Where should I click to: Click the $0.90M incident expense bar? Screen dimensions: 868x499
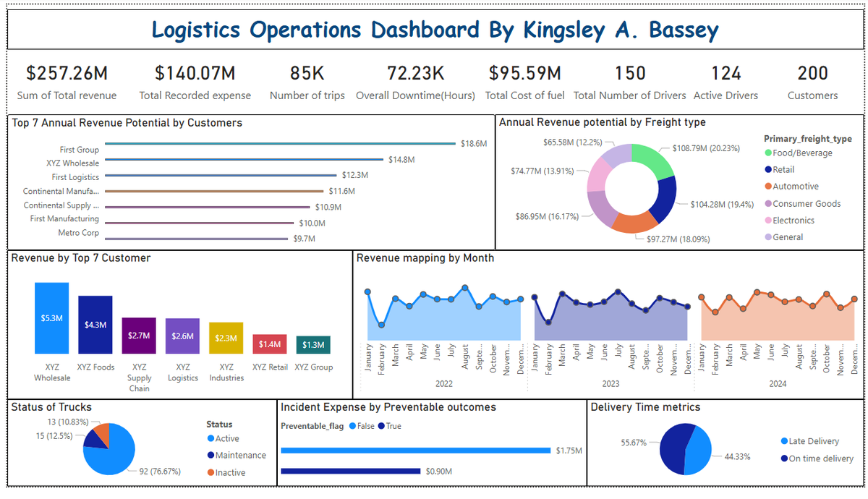coord(350,472)
